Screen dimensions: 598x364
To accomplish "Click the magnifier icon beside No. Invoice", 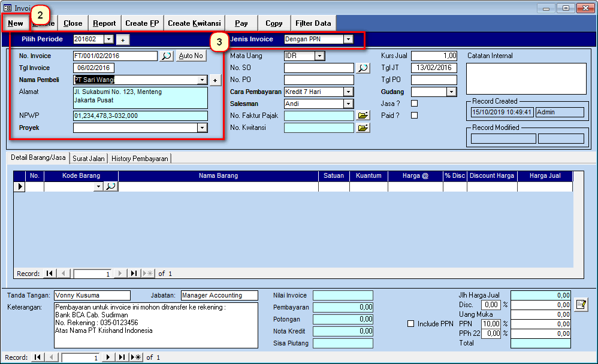I will click(x=167, y=56).
